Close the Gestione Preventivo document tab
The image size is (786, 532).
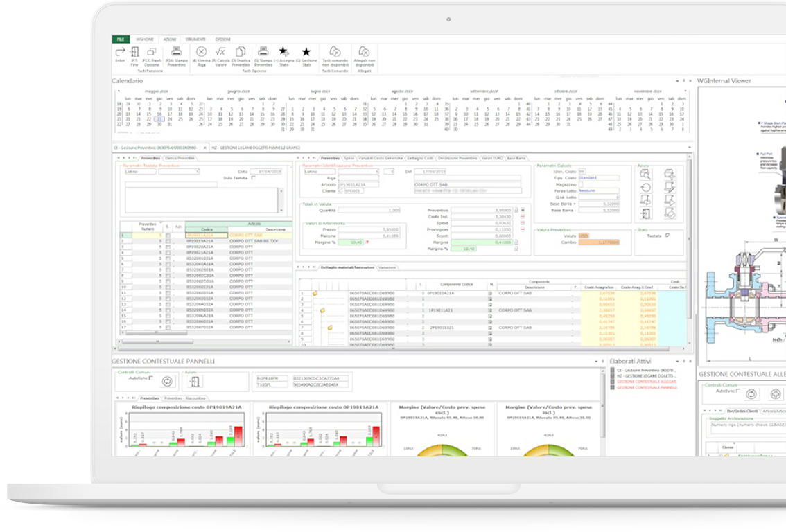tap(204, 148)
